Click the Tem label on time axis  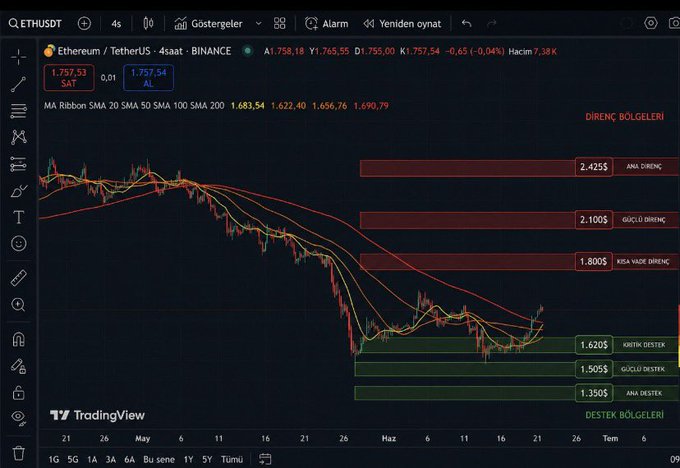click(x=610, y=439)
